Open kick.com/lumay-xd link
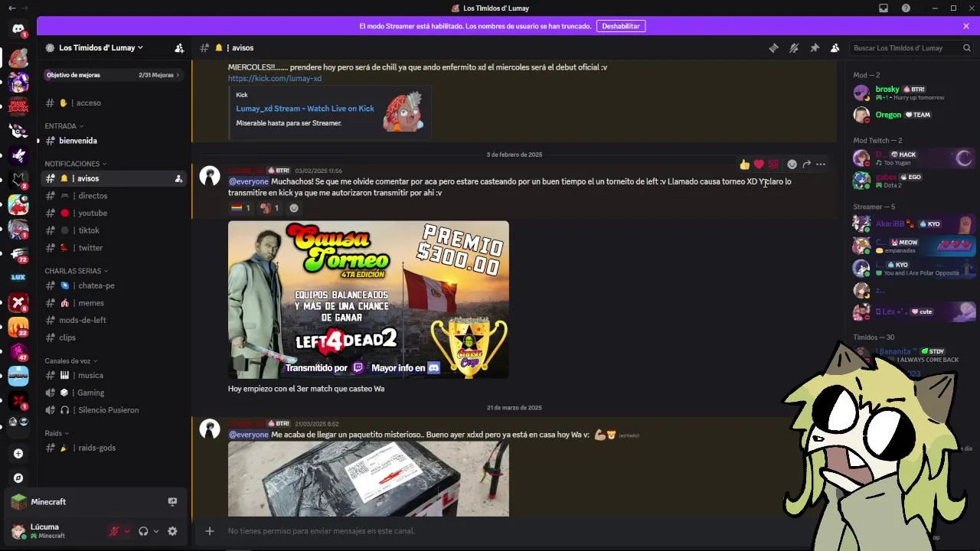 pyautogui.click(x=274, y=78)
